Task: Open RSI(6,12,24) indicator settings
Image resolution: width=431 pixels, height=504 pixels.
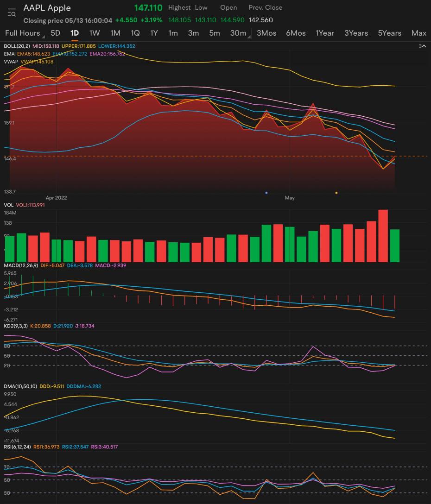Action: (17, 447)
